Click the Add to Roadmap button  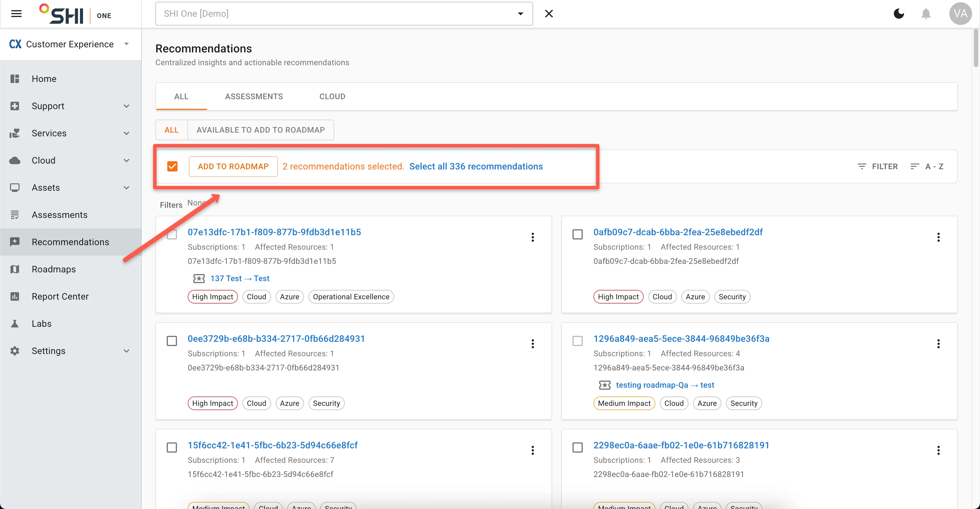pos(233,166)
